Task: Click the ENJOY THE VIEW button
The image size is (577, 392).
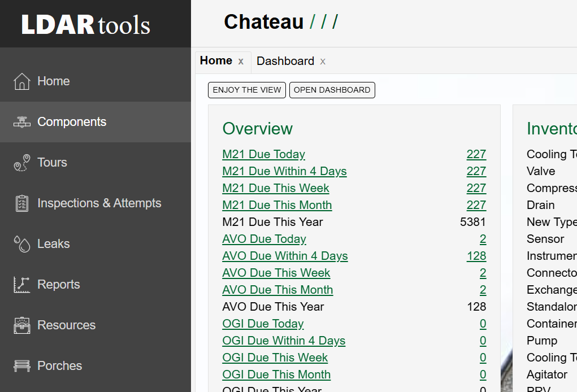Action: (x=247, y=90)
